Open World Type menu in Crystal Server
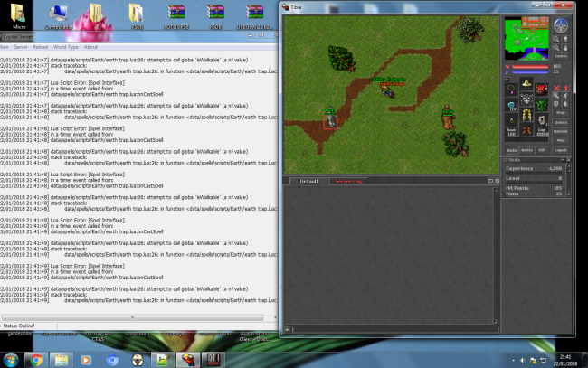Viewport: 588px width, 368px height. (x=66, y=47)
